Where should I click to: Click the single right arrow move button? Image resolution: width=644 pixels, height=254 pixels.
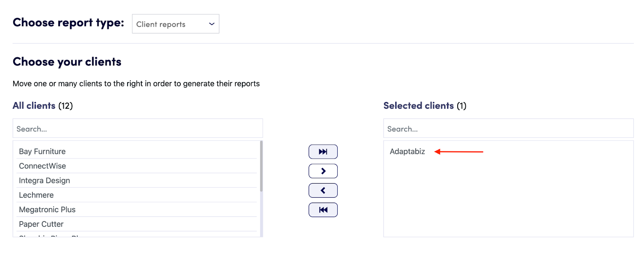[x=323, y=171]
